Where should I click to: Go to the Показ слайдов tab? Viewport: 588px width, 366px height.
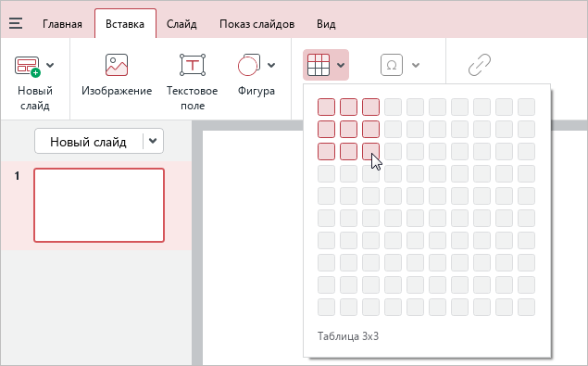click(256, 24)
